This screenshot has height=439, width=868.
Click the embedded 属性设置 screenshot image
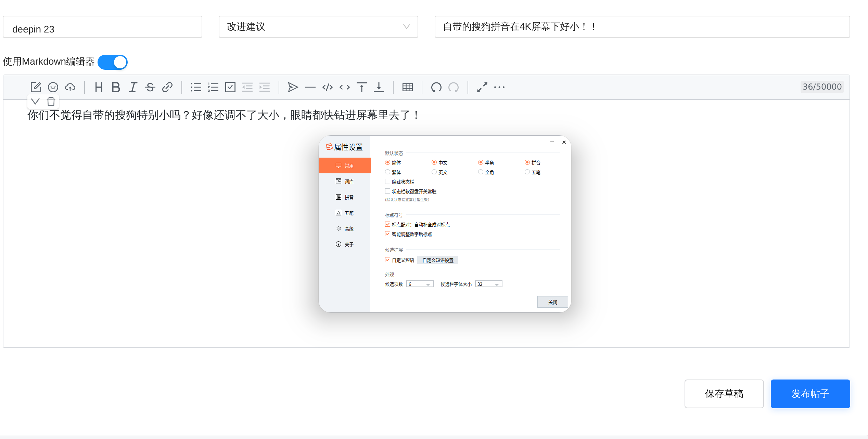click(x=445, y=224)
